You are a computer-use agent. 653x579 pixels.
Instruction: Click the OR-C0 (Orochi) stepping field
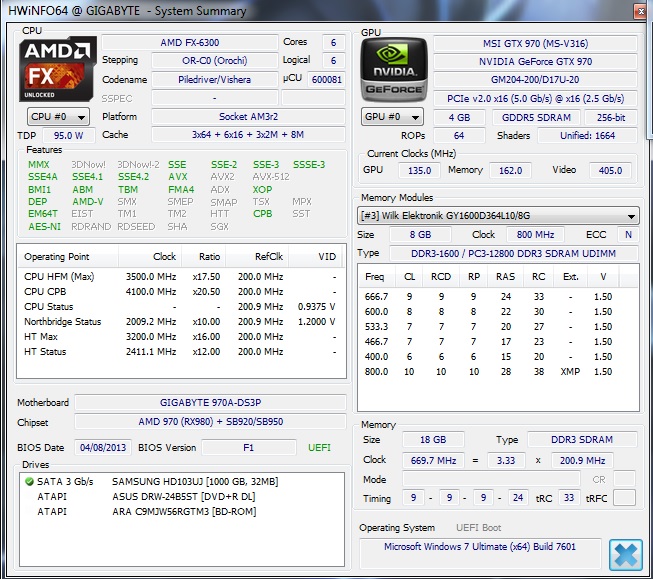tap(214, 61)
